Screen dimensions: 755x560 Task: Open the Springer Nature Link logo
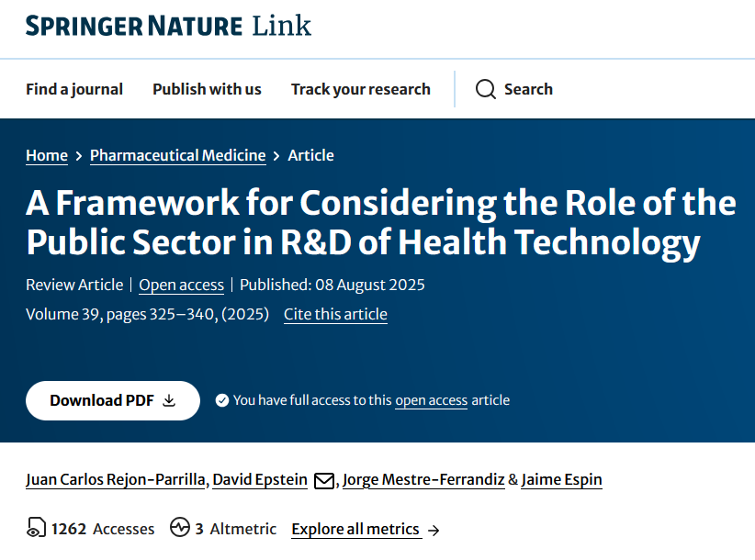[168, 26]
